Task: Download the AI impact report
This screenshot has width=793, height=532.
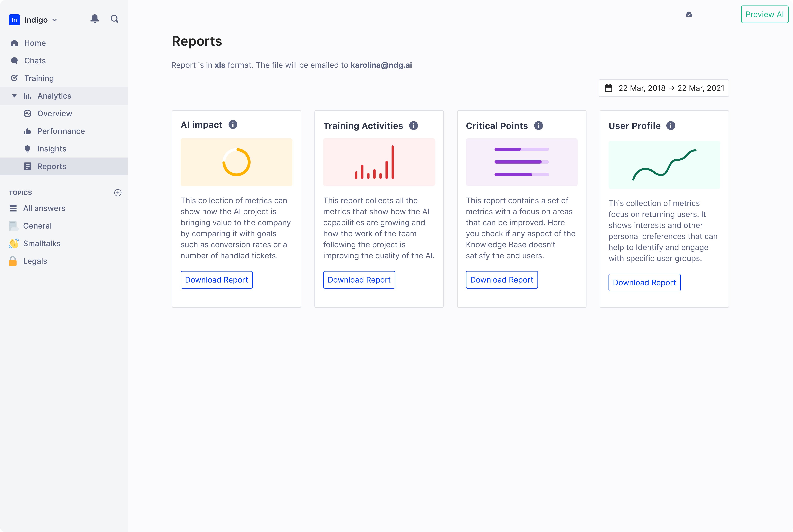Action: (x=216, y=280)
